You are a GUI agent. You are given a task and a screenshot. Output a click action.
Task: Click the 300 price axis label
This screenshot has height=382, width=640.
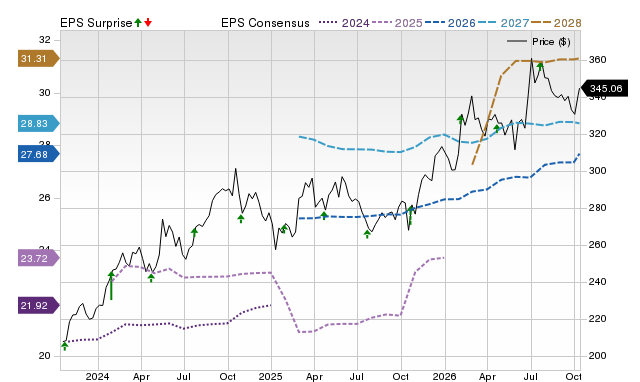[597, 171]
